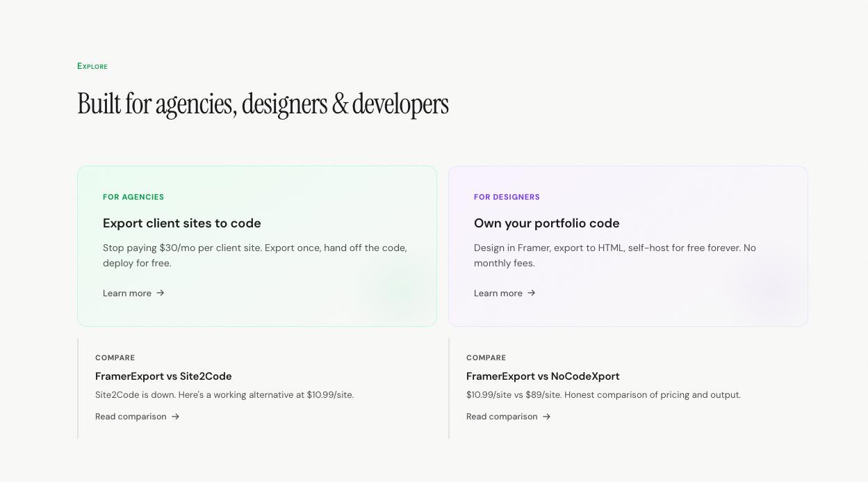The image size is (868, 482).
Task: Select the purple FOR DESIGNERS badge
Action: click(x=507, y=197)
